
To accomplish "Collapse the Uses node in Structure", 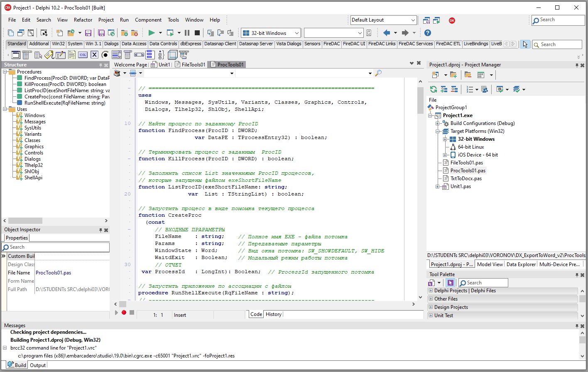I will (x=5, y=109).
